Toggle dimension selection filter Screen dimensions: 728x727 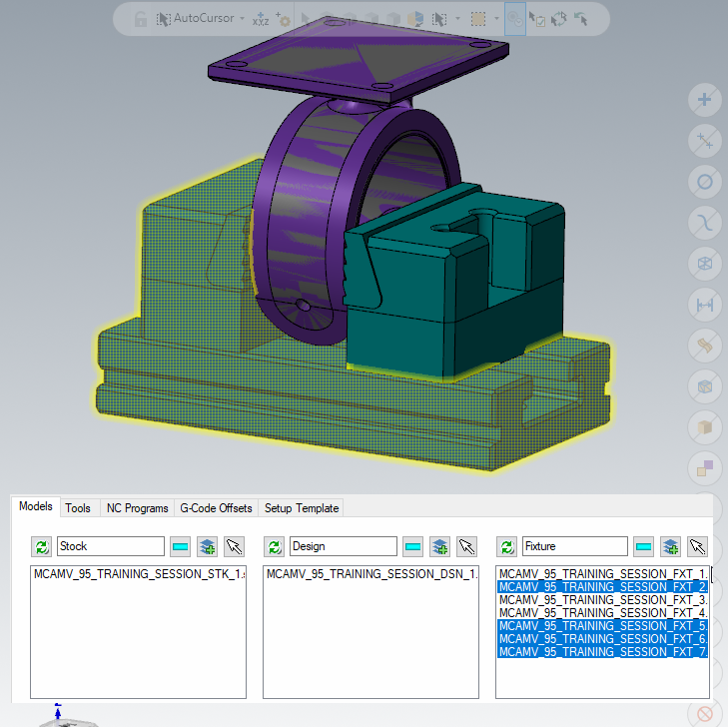pyautogui.click(x=704, y=305)
